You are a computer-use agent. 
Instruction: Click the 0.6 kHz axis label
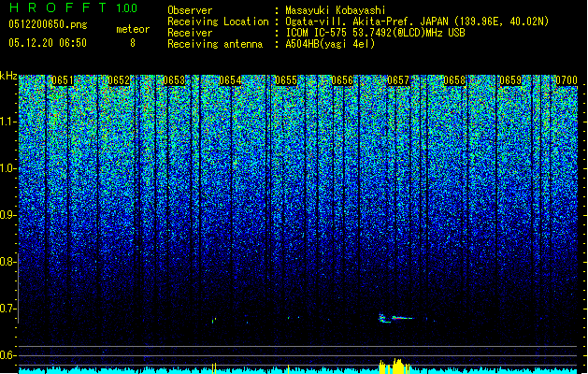[x=8, y=355]
